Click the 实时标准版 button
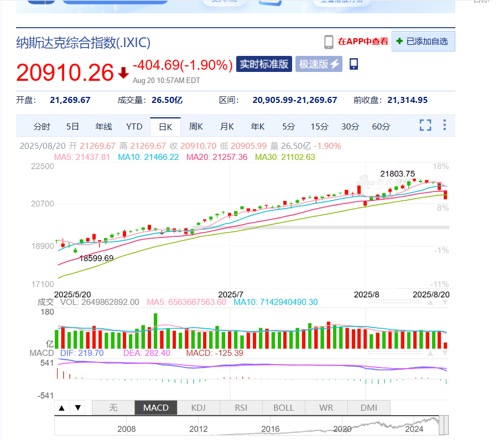 tap(264, 64)
